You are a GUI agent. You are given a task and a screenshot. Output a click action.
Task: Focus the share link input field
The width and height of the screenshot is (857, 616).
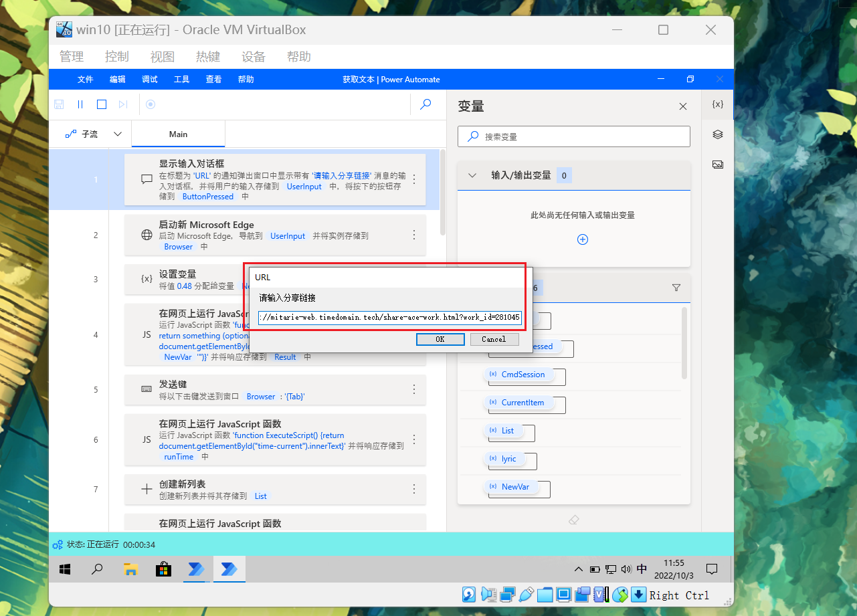[389, 318]
